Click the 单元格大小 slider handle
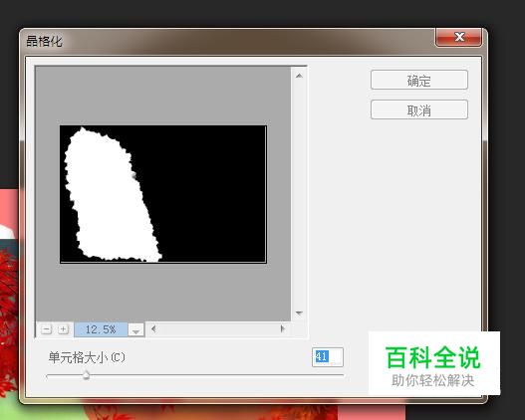Screen dimensions: 525x420 coord(86,375)
